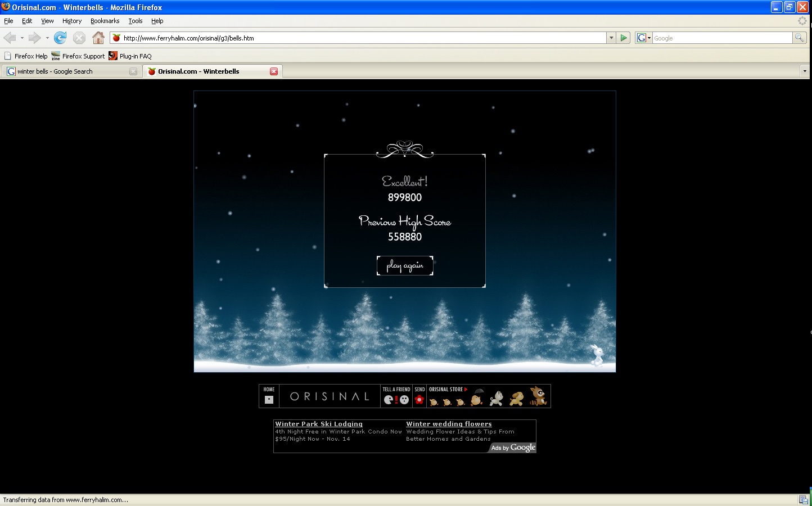Click the Tell a Friend faces icon
Screen dimensions: 812x506
tap(396, 400)
